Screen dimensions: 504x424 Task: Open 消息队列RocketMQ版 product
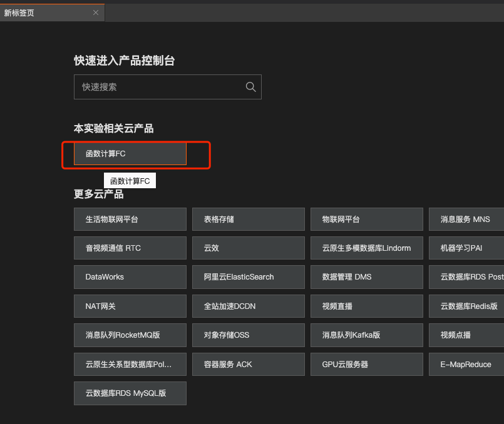pos(130,335)
